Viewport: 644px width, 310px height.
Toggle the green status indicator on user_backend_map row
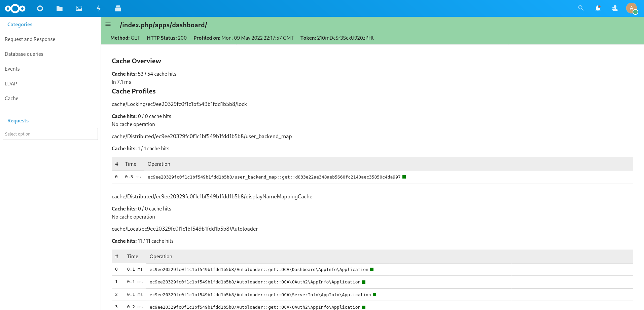click(x=404, y=177)
